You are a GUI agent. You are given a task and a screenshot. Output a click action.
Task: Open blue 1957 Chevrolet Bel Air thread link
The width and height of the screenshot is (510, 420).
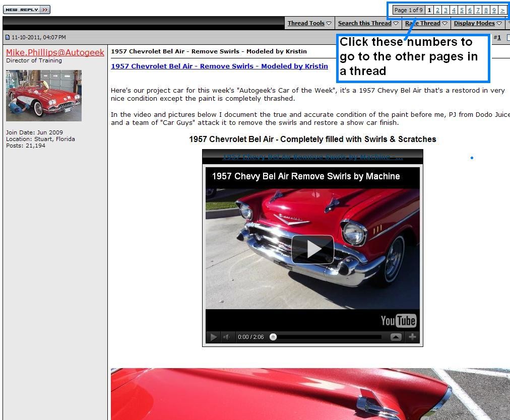(219, 66)
